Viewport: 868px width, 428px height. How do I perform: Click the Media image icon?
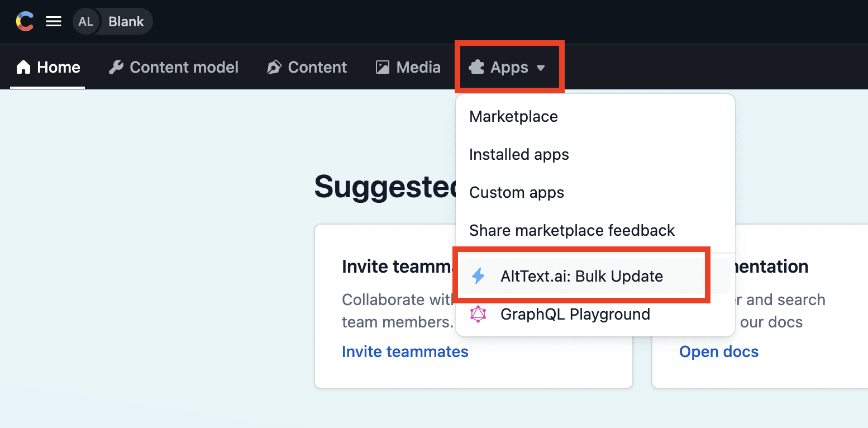click(383, 68)
